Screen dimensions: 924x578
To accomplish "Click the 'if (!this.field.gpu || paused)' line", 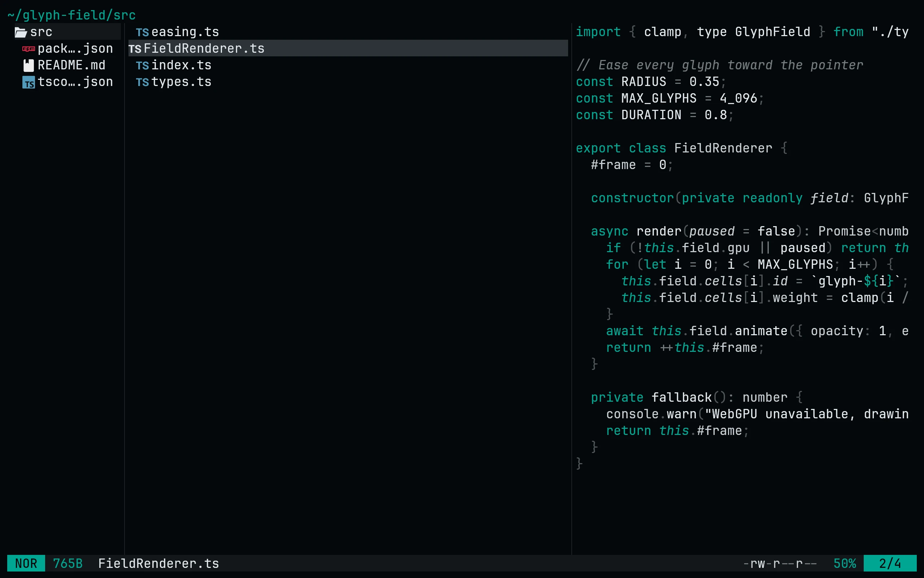I will tap(757, 248).
